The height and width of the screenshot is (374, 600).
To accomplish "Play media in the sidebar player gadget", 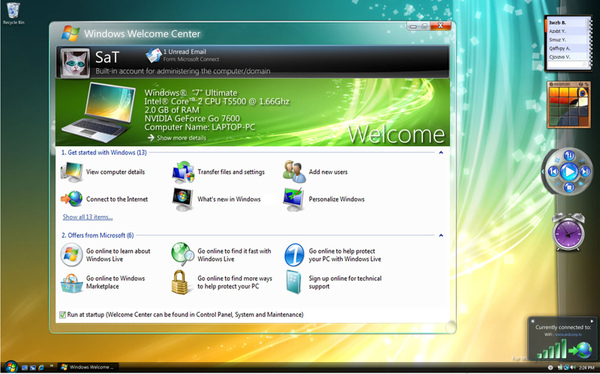I will 569,171.
